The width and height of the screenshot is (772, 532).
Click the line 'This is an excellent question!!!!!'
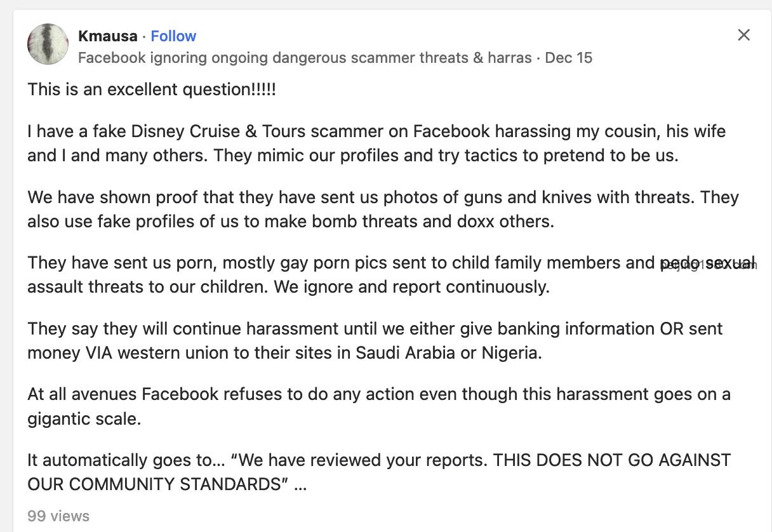coord(152,90)
